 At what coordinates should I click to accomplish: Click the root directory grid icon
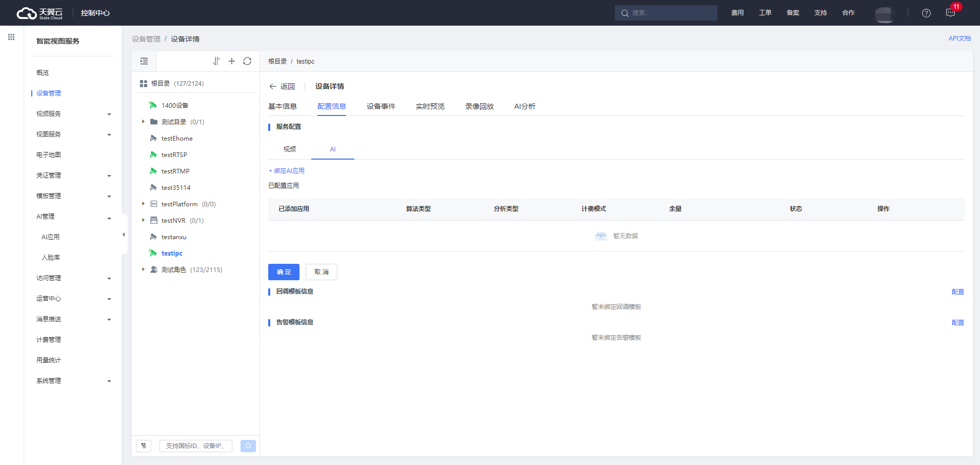click(x=144, y=84)
